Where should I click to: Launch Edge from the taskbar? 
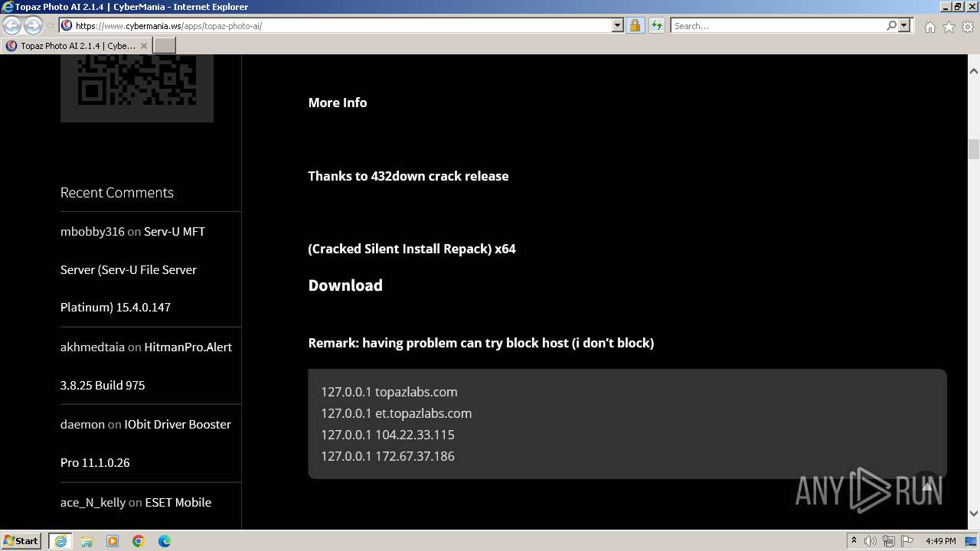pos(165,541)
